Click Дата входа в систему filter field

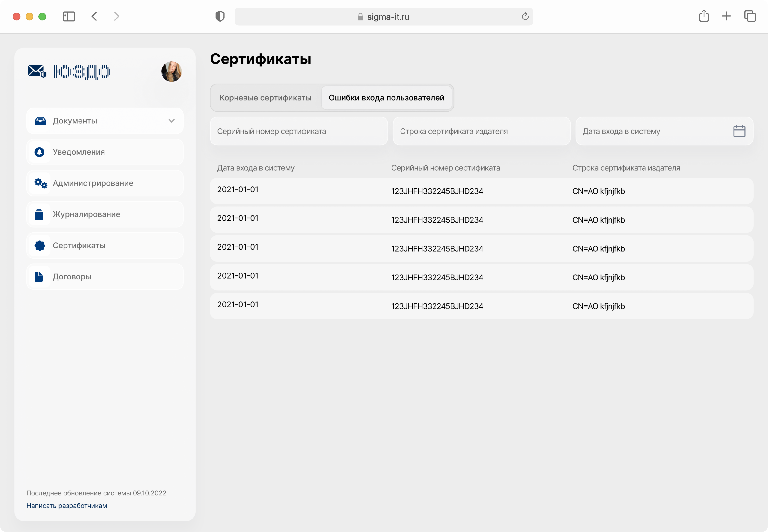[x=651, y=131]
